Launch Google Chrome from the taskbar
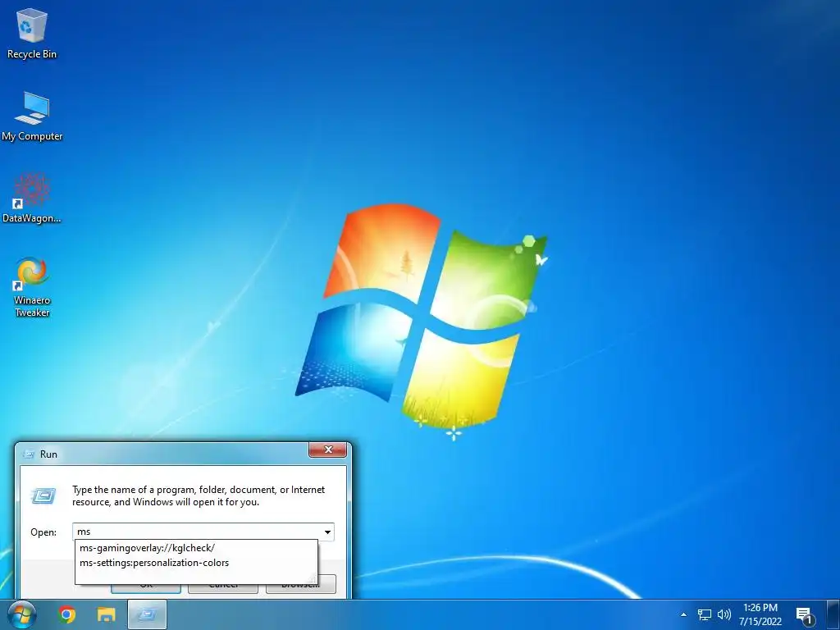 [67, 614]
